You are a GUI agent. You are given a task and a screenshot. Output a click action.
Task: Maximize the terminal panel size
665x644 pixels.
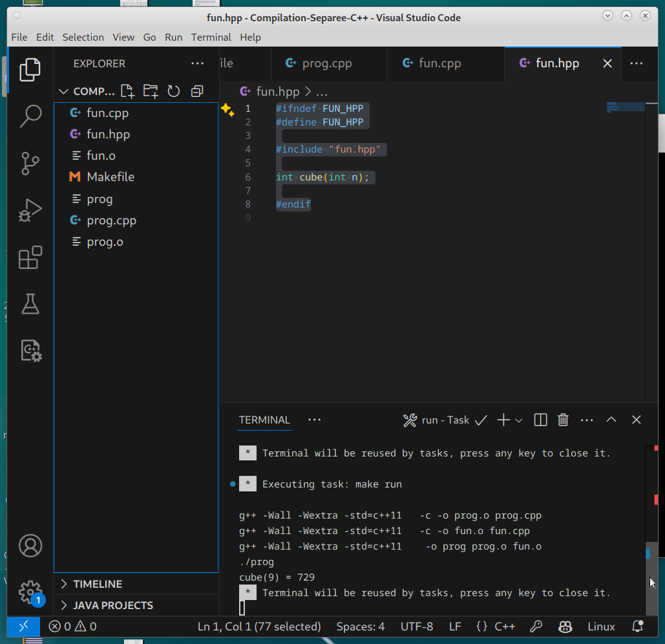611,420
